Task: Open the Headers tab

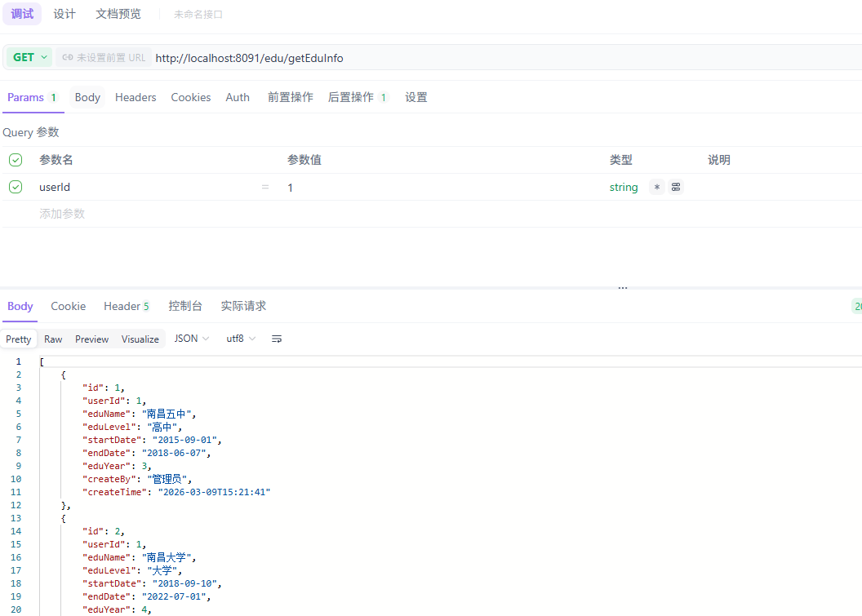Action: [x=136, y=97]
